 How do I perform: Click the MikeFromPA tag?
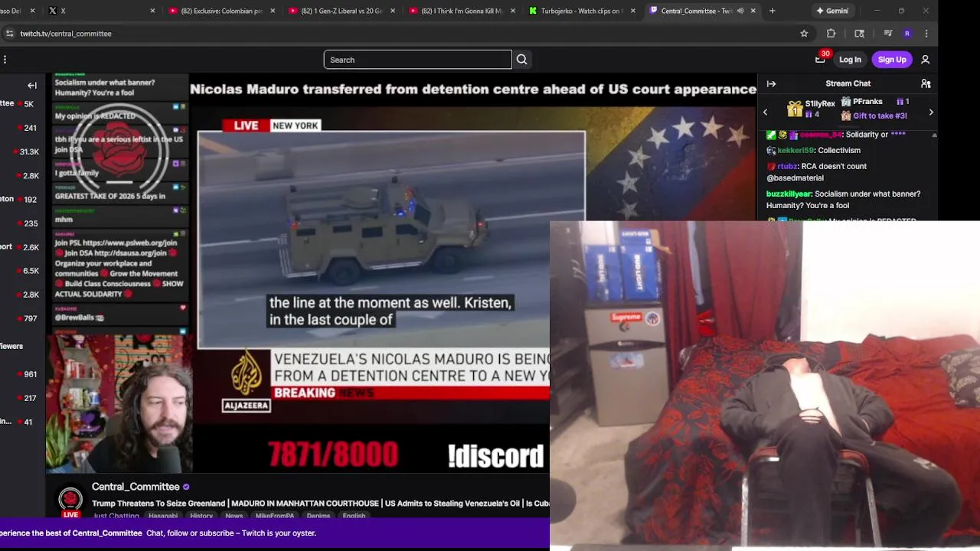pyautogui.click(x=274, y=516)
